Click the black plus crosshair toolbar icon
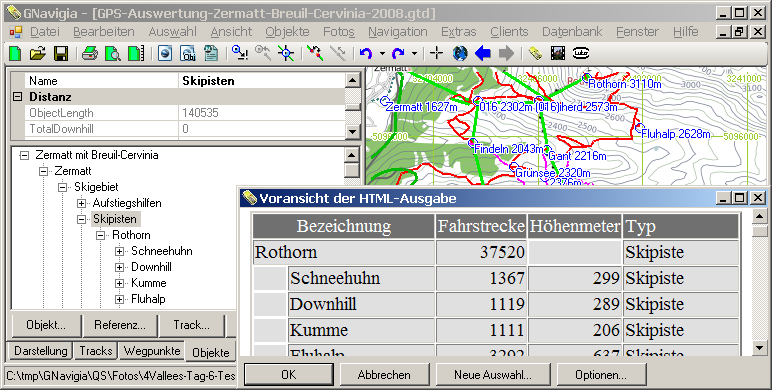772x390 pixels. [x=436, y=53]
